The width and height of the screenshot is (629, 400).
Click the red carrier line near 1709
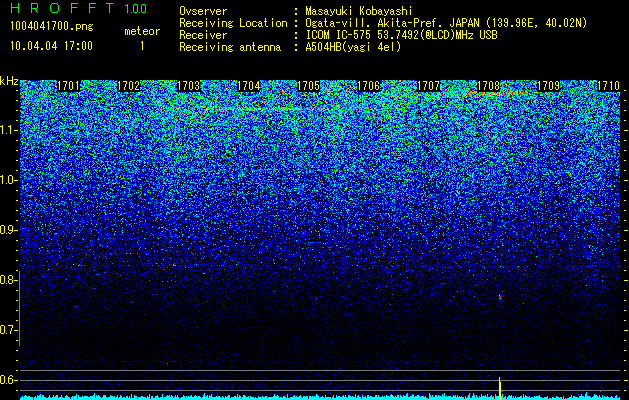[x=570, y=93]
